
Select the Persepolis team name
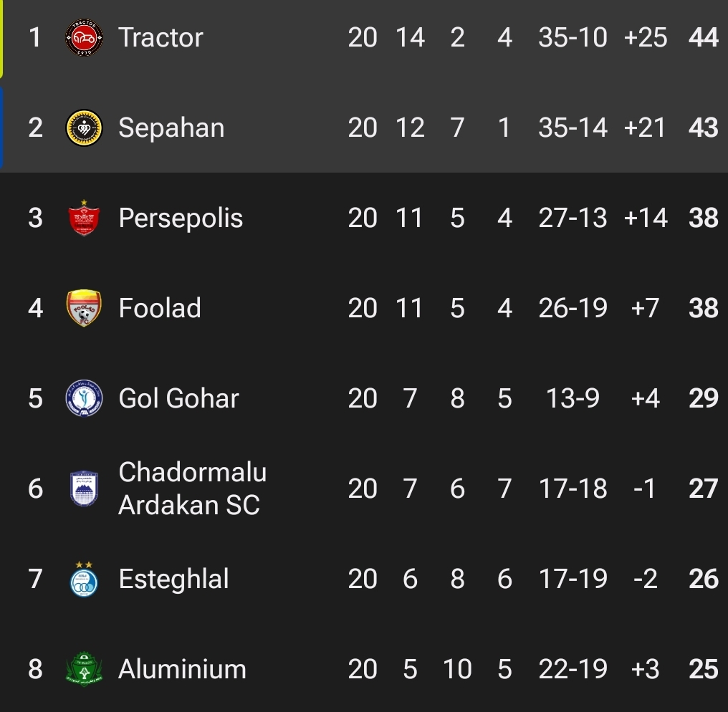181,218
